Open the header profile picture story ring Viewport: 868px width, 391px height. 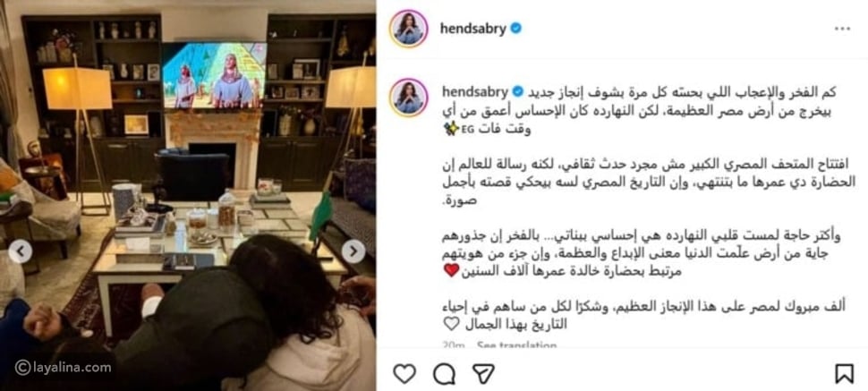[409, 29]
